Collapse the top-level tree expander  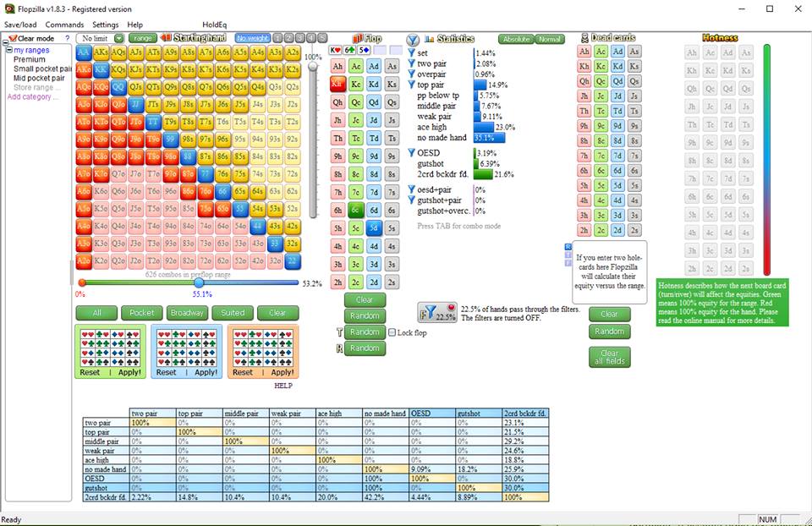(x=5, y=42)
